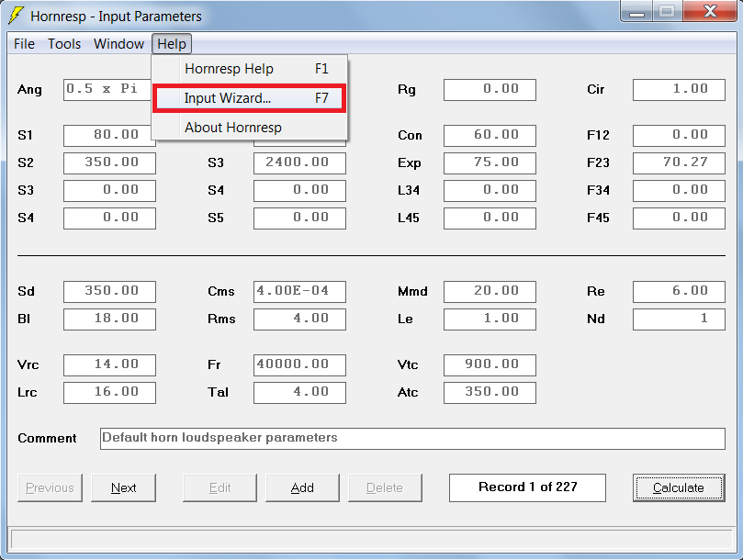Click the Bl field showing 18.00

109,319
